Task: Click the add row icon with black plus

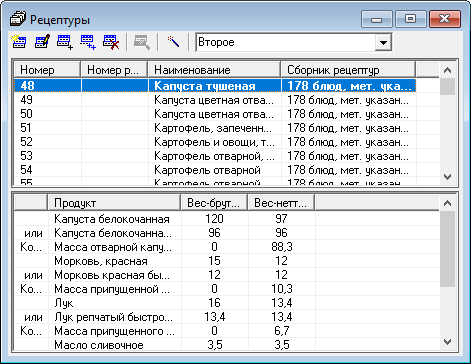Action: click(x=65, y=42)
